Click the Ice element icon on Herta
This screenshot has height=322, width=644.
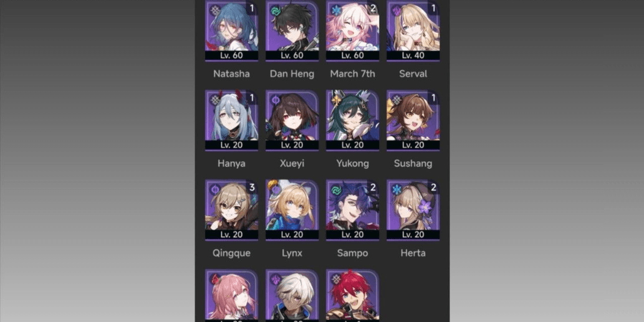(397, 190)
